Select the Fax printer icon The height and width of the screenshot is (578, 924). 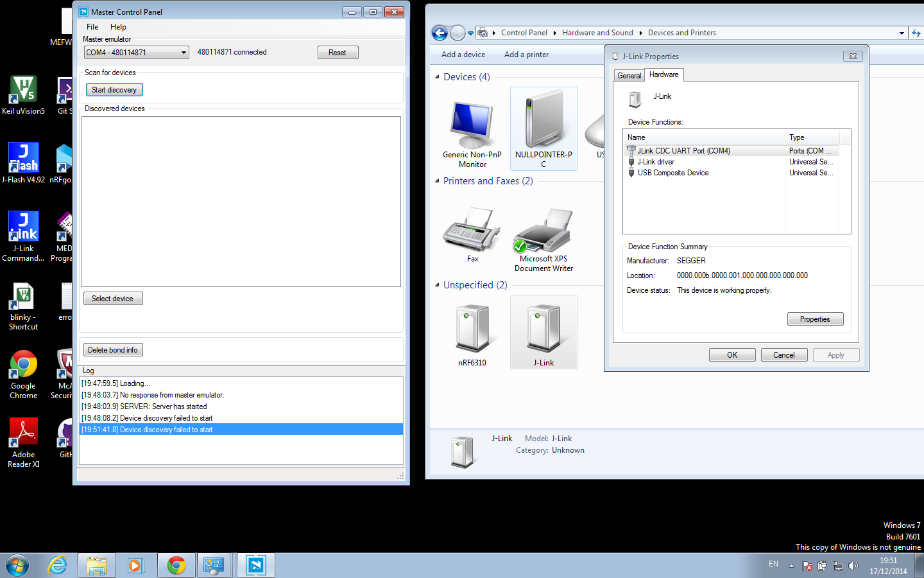click(x=472, y=234)
